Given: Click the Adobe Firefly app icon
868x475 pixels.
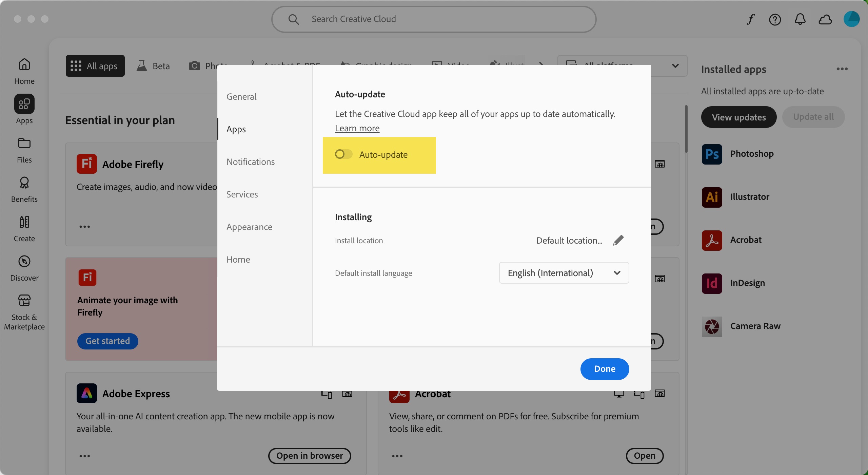Looking at the screenshot, I should [86, 164].
